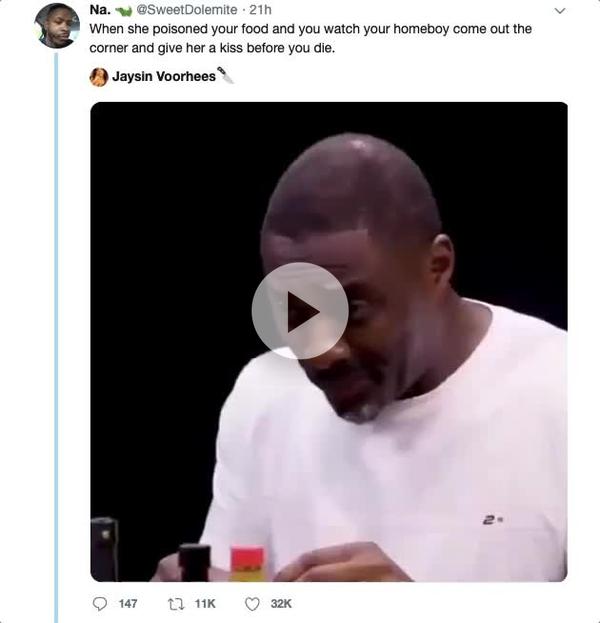Viewport: 600px width, 623px height.
Task: Click the 11K retweets count
Action: [204, 604]
